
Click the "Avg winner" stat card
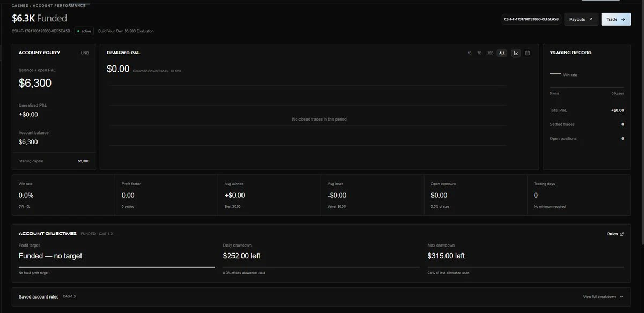tap(269, 195)
